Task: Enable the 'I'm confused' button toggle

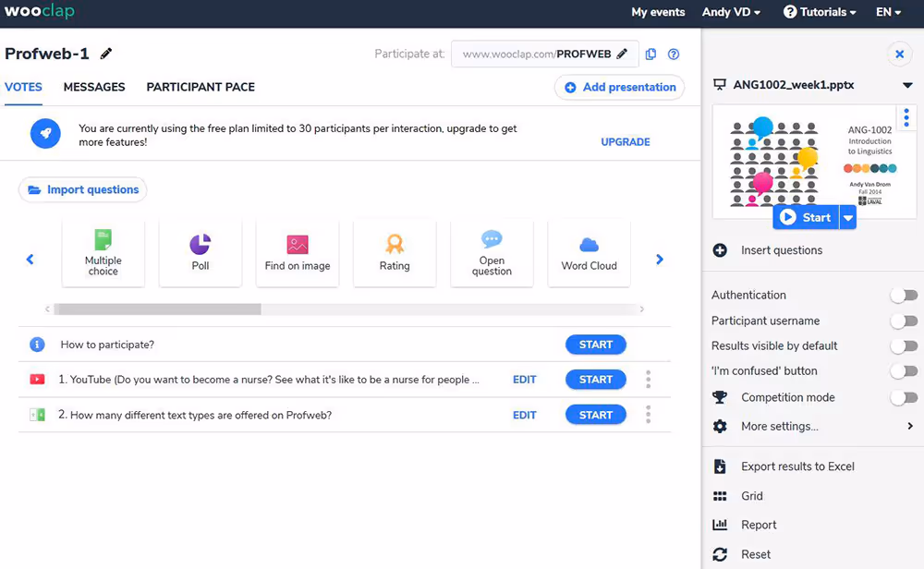Action: tap(904, 371)
